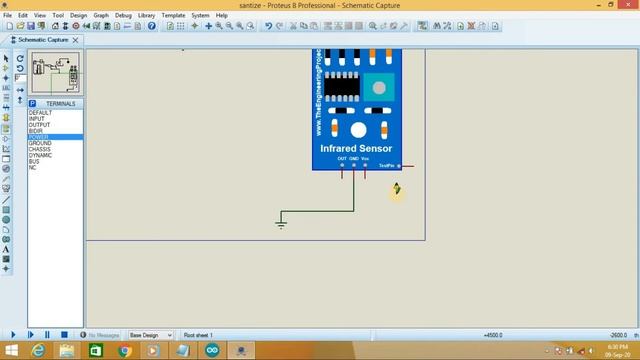The image size is (640, 360).
Task: Click the Home page toolbar icon
Action: [x=55, y=26]
